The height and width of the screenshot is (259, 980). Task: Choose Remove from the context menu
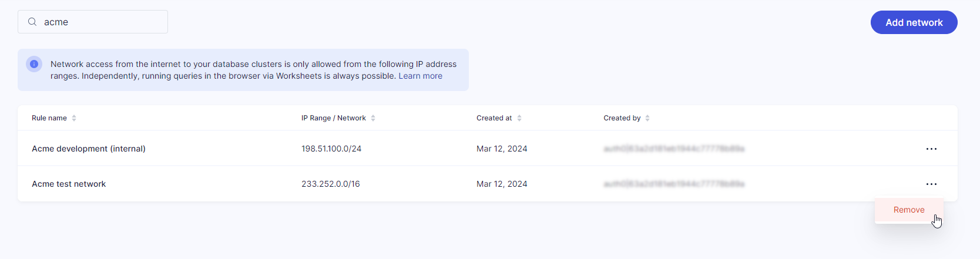908,210
